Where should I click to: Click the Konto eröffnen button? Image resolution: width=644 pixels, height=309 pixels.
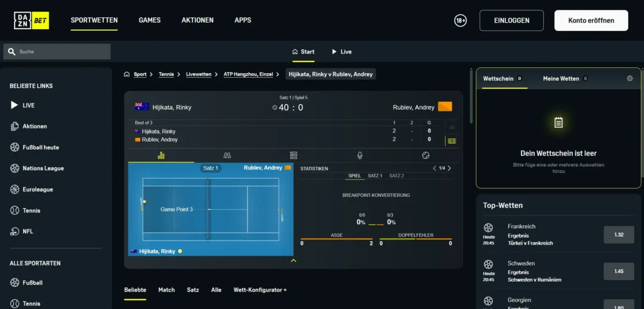click(x=591, y=20)
